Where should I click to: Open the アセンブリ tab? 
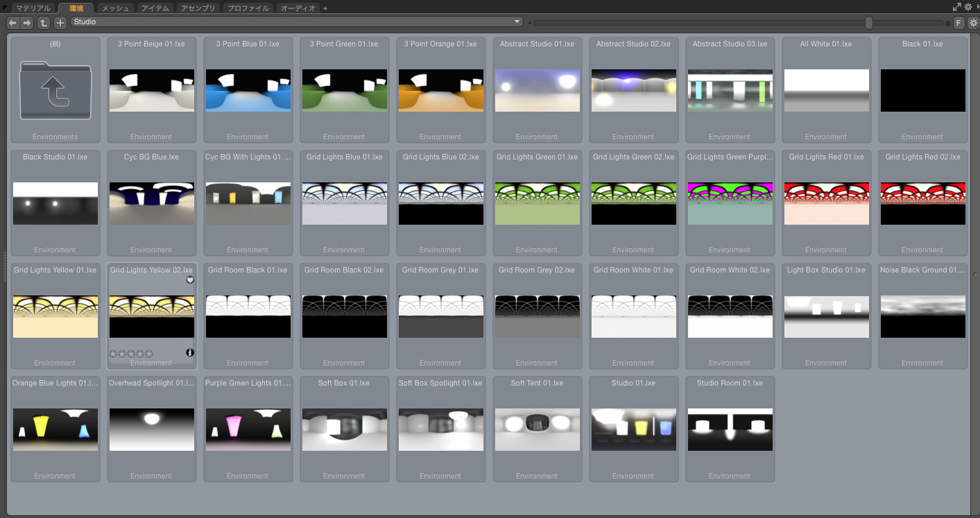pyautogui.click(x=198, y=8)
